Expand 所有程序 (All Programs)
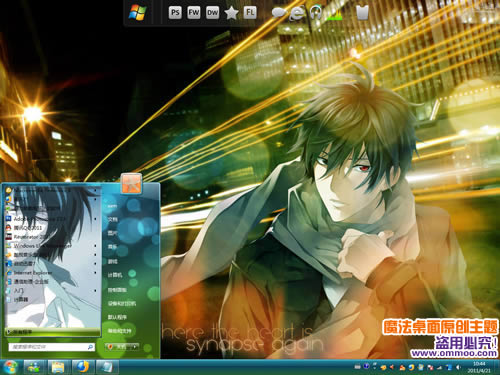The image size is (500, 375). [x=53, y=332]
